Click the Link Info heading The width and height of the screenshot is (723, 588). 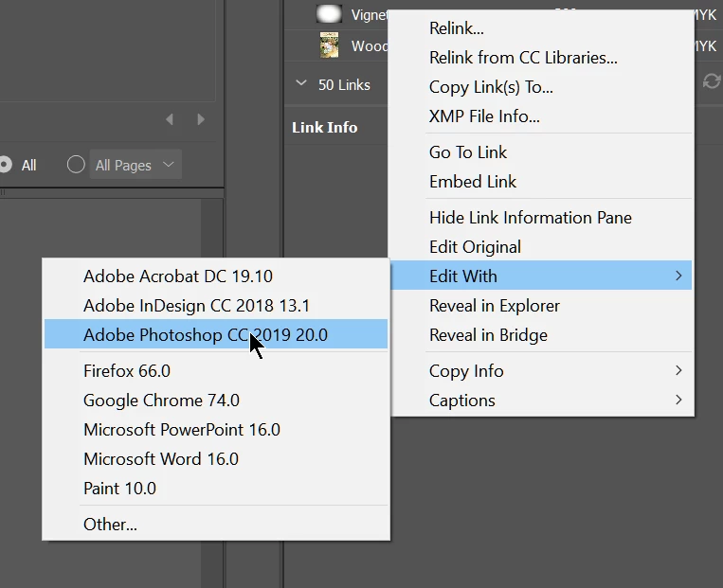pos(325,128)
